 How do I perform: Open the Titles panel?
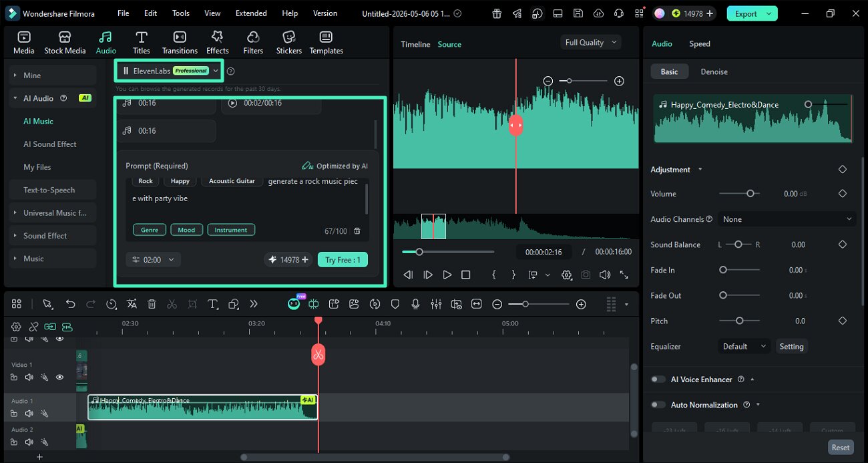[142, 43]
